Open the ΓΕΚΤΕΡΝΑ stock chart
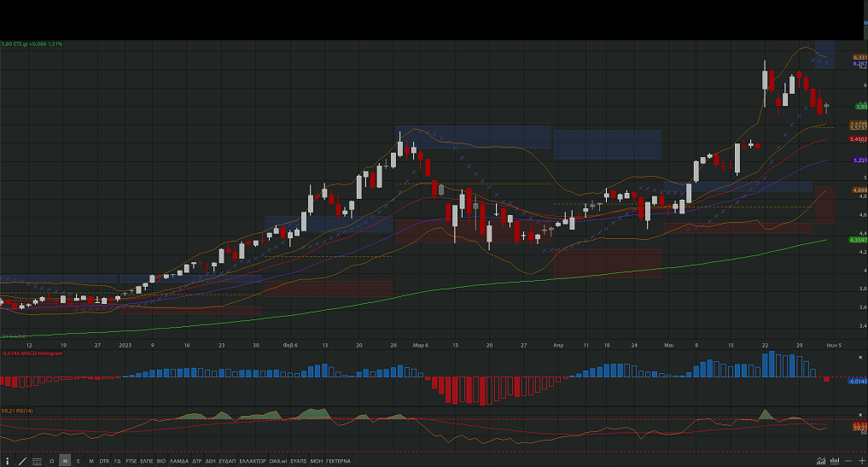This screenshot has width=868, height=467. [338, 461]
